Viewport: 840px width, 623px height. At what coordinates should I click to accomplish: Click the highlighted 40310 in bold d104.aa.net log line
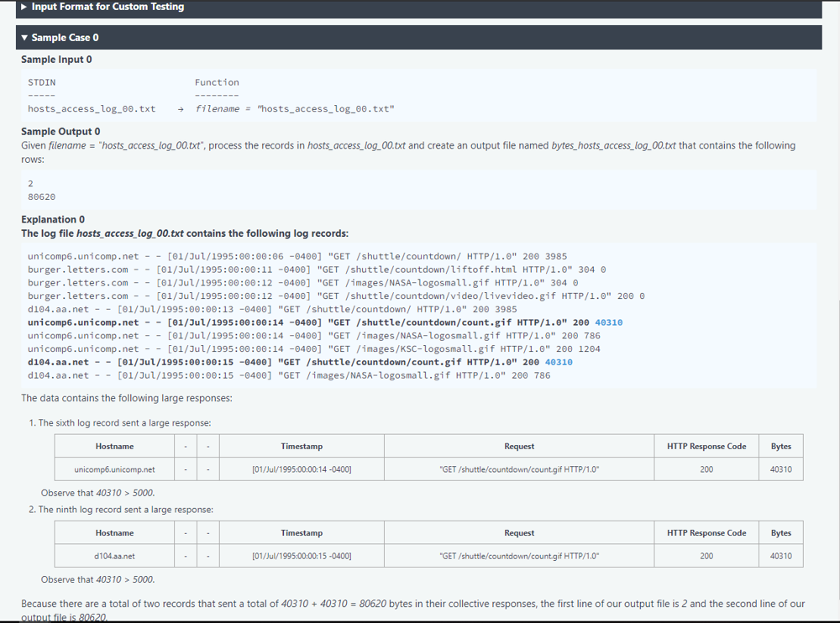click(559, 362)
